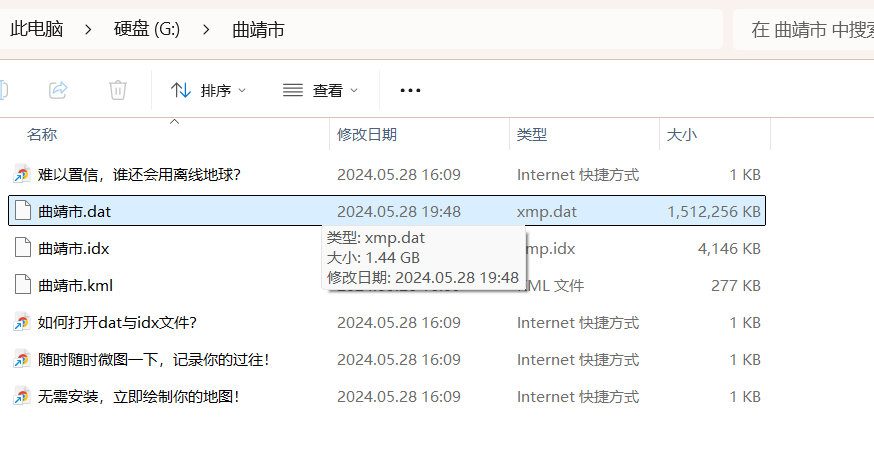Screen dimensions: 874x475
Task: Open the three-dots more options menu
Action: (410, 91)
